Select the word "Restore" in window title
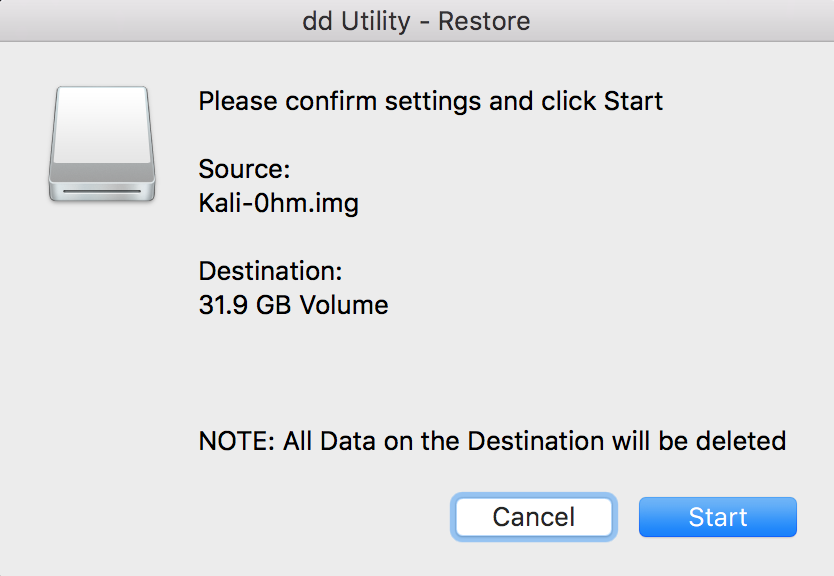This screenshot has height=576, width=834. click(x=484, y=21)
